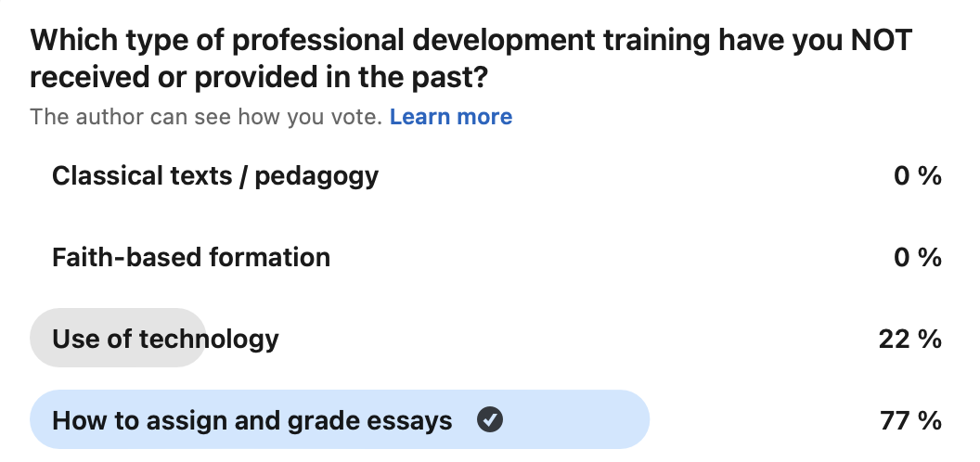Click the author can see vote notice
980x462 pixels.
206,117
